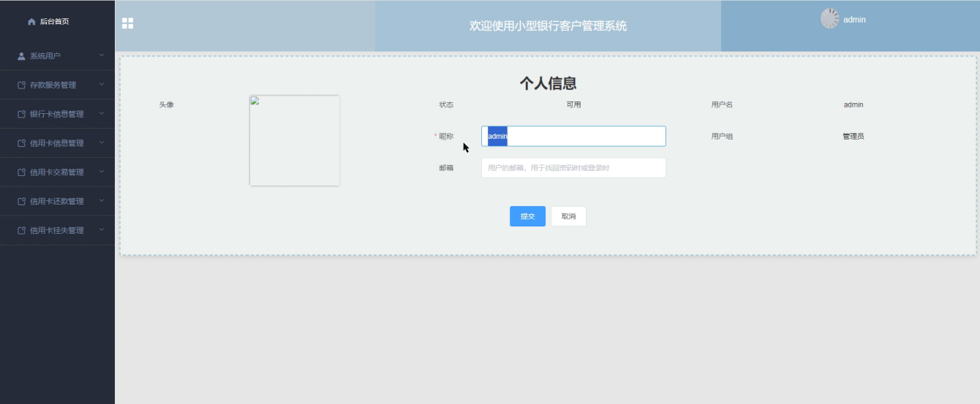Open the 信用卡信息管理 menu
980x404 pixels.
pos(57,143)
